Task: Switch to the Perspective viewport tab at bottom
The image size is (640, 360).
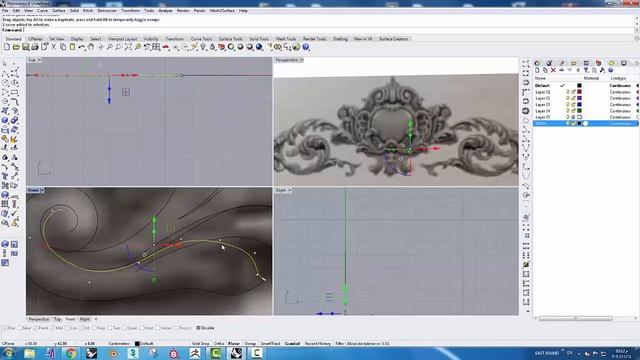Action: click(x=39, y=319)
